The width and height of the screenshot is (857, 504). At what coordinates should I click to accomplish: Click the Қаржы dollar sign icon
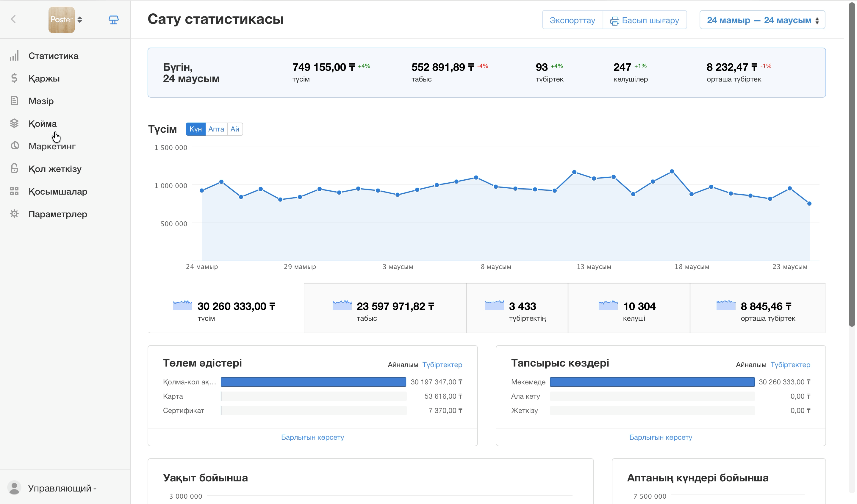tap(14, 78)
